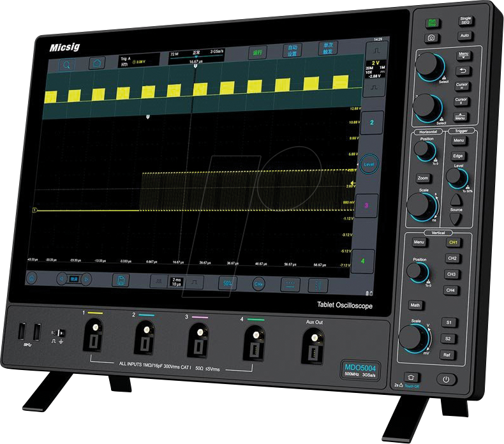Viewport: 504px width, 444px height.
Task: Click the Trigger Level knob
Action: (x=456, y=178)
